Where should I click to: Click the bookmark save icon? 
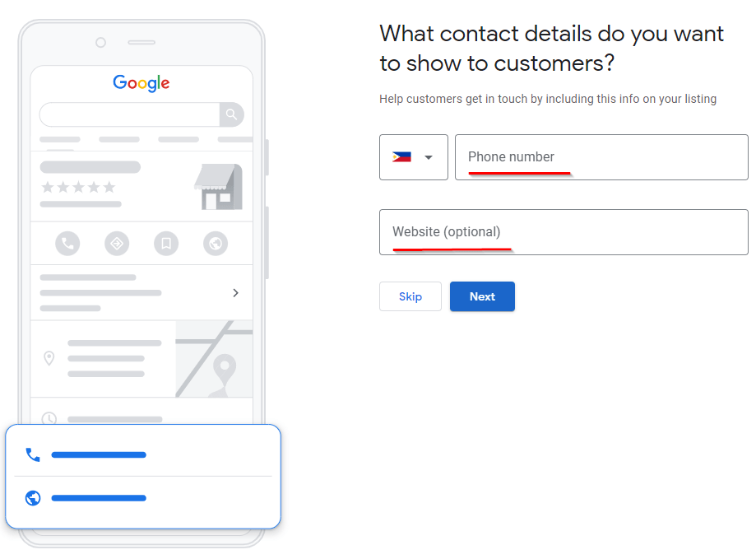[166, 244]
